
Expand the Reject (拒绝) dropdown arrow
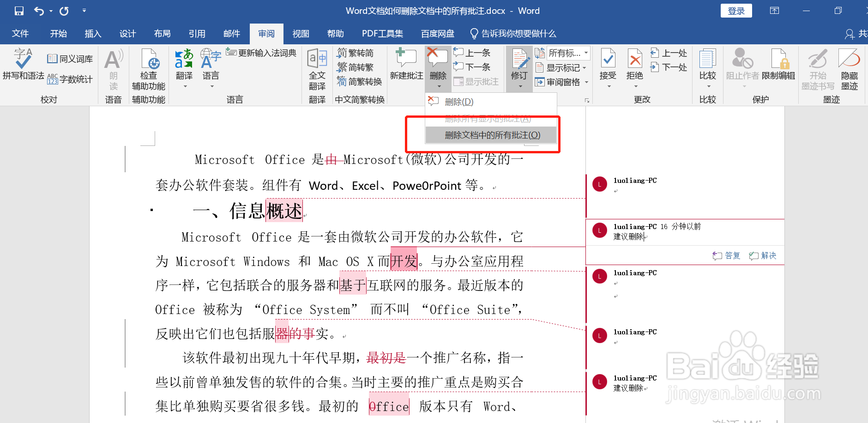point(635,86)
